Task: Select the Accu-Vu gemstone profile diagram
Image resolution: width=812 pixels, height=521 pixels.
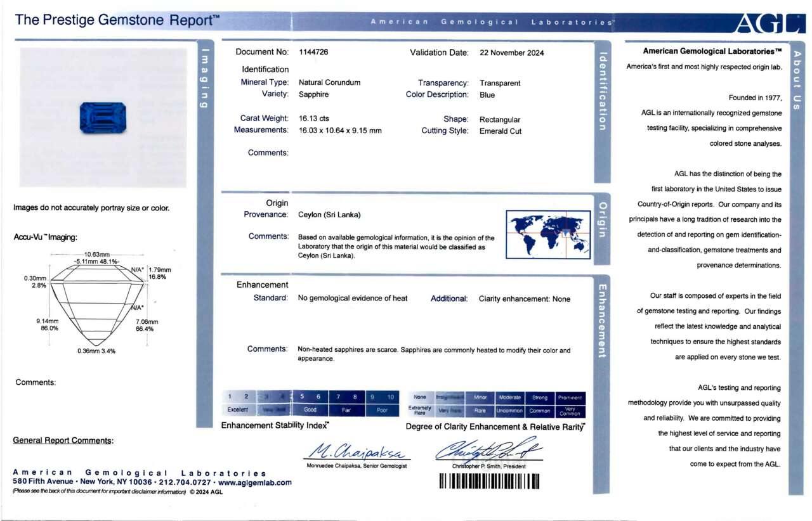Action: pos(96,305)
